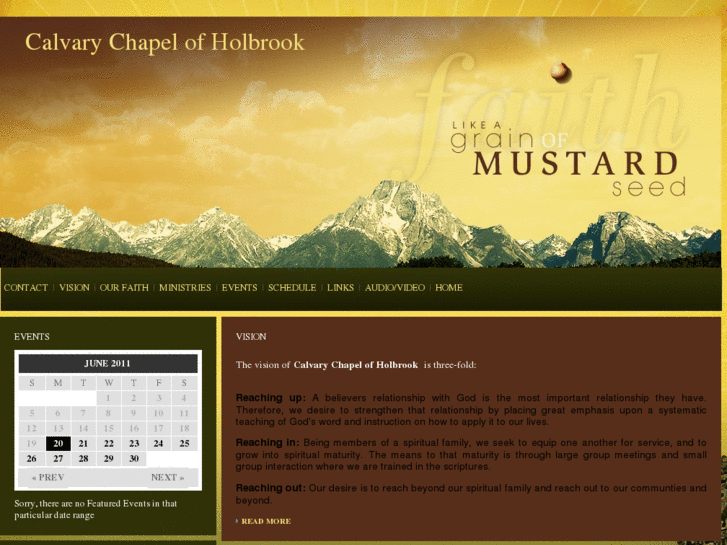Select calendar day 25
Screen dimensions: 727x545
(x=185, y=443)
